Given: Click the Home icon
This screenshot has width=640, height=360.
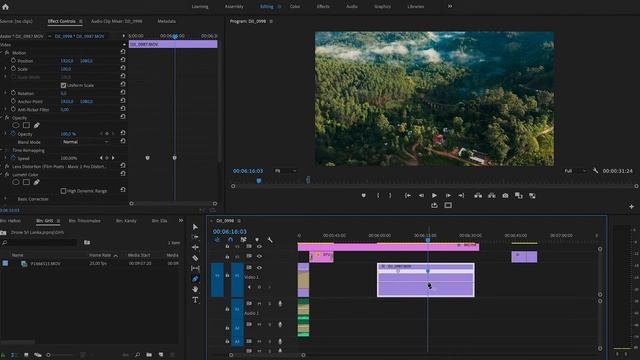Looking at the screenshot, I should coord(5,6).
